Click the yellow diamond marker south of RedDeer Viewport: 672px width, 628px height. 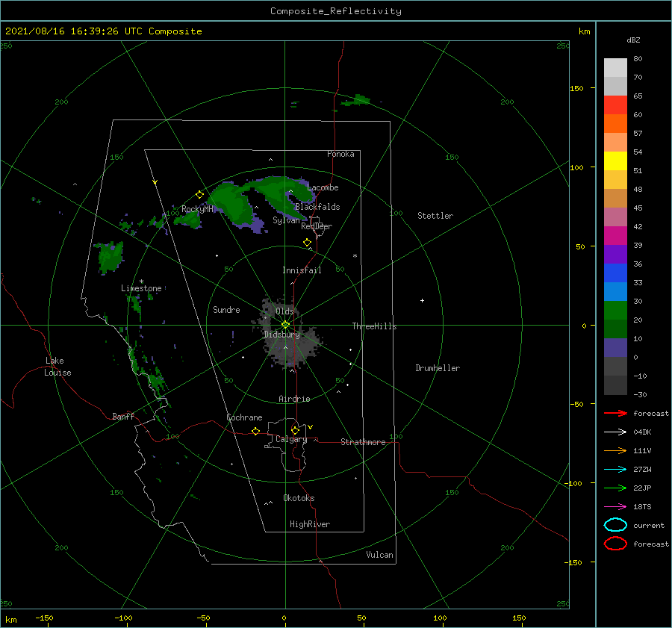coord(307,243)
